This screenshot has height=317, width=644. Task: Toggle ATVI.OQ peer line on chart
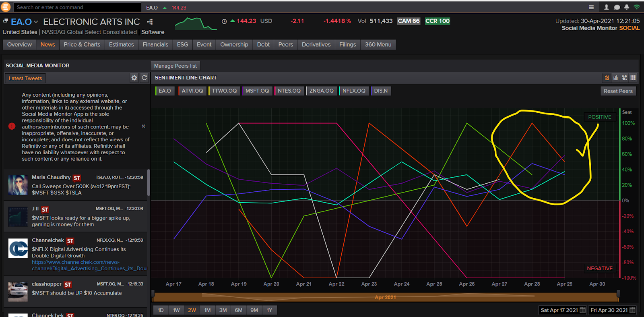pyautogui.click(x=192, y=91)
